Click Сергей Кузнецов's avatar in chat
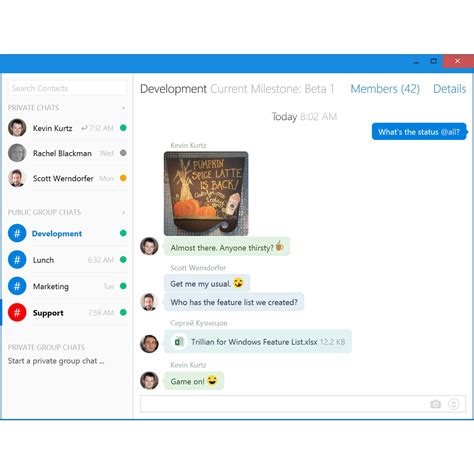Viewport: 474px width, 474px height. [x=149, y=344]
